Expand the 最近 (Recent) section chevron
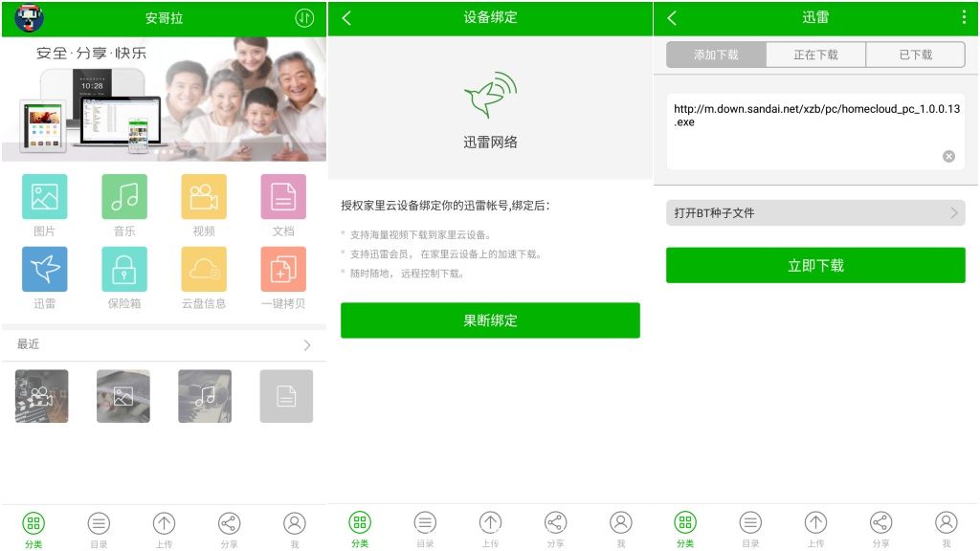 tap(306, 345)
